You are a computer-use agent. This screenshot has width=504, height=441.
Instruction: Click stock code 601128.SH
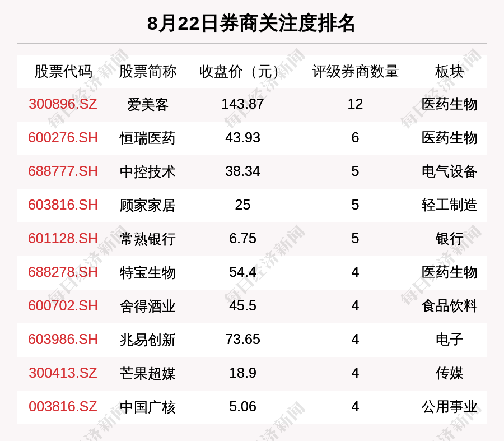(x=63, y=239)
